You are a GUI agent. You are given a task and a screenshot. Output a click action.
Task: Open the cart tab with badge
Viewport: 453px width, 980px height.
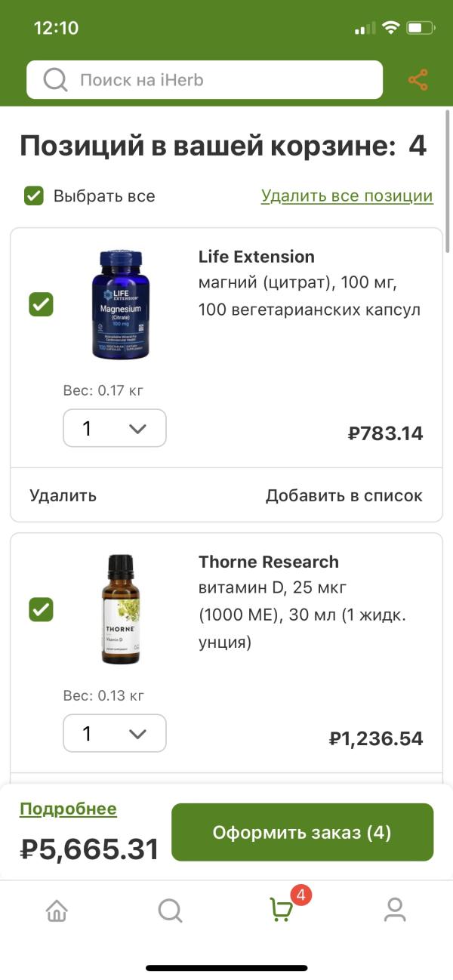tap(282, 910)
